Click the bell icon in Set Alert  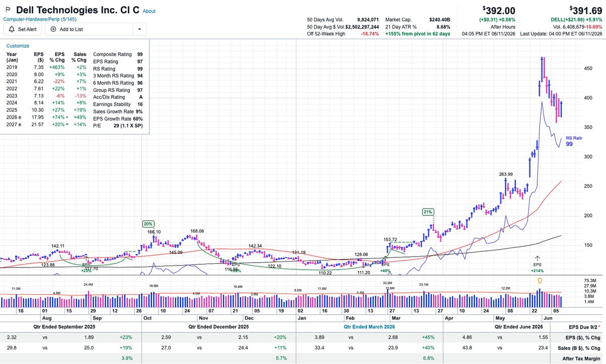click(12, 29)
